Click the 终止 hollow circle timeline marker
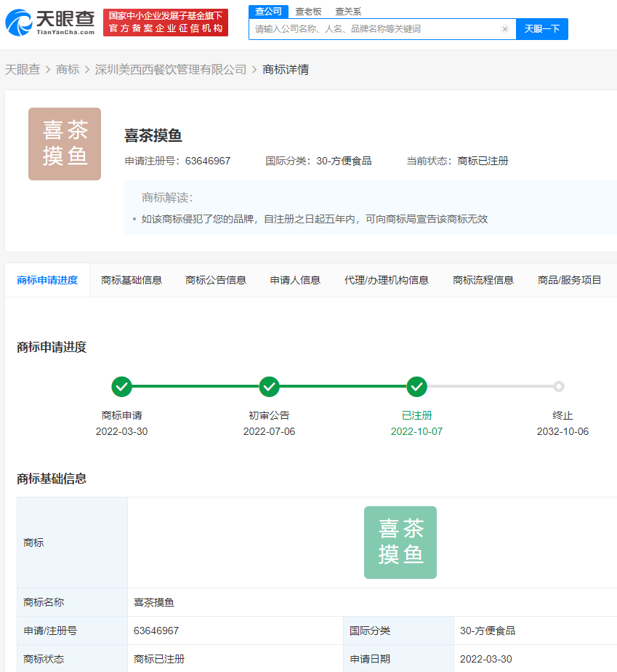Screen dimensions: 617x672 558,386
